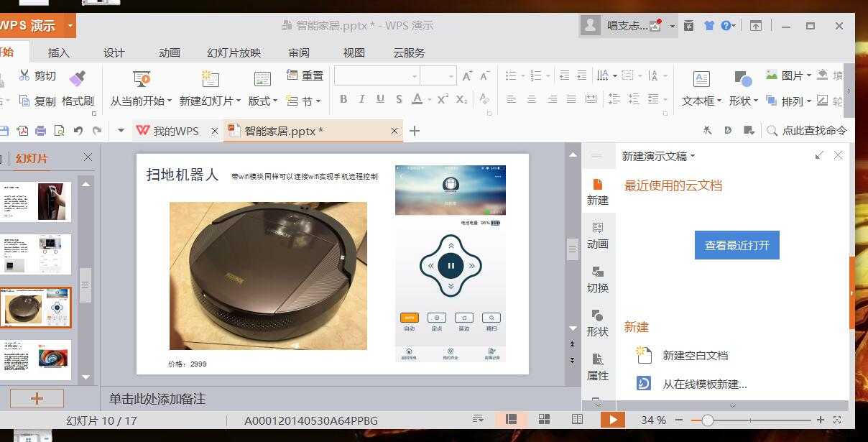Apply superscript X² formatting
Viewport: 868px width, 442px height.
point(443,99)
